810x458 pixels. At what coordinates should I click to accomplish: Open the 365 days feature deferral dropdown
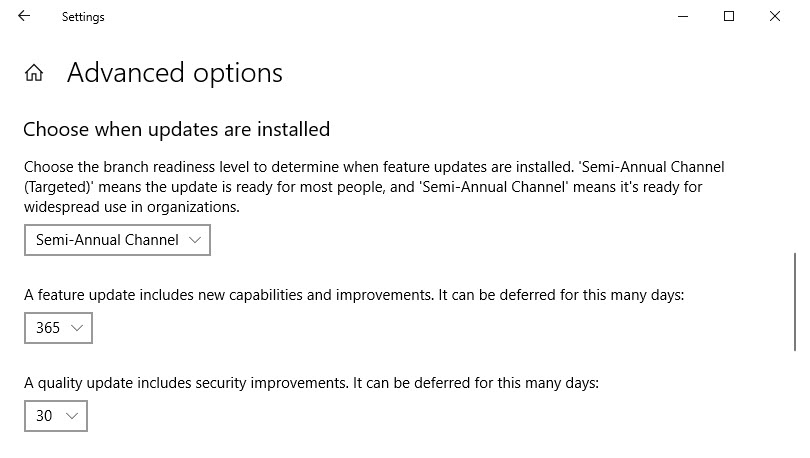point(58,328)
